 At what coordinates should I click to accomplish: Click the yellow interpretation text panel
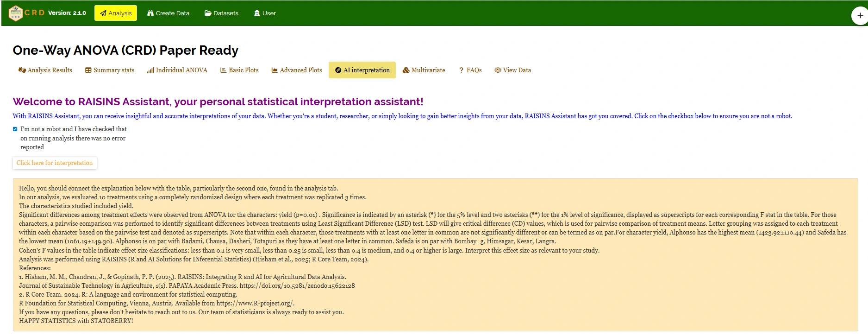pos(435,254)
